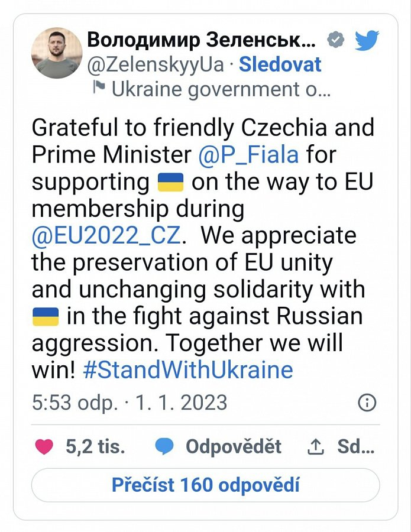Open the @ZelenskyyUa handle link
This screenshot has width=411, height=532.
click(x=156, y=64)
